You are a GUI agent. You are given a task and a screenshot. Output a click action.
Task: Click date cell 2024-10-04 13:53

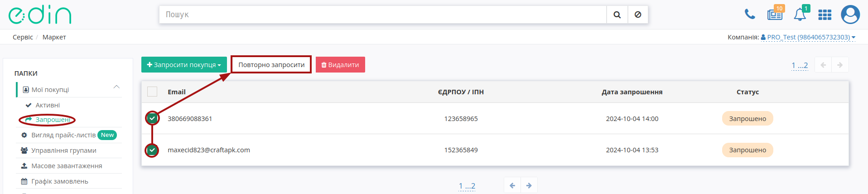click(x=632, y=150)
